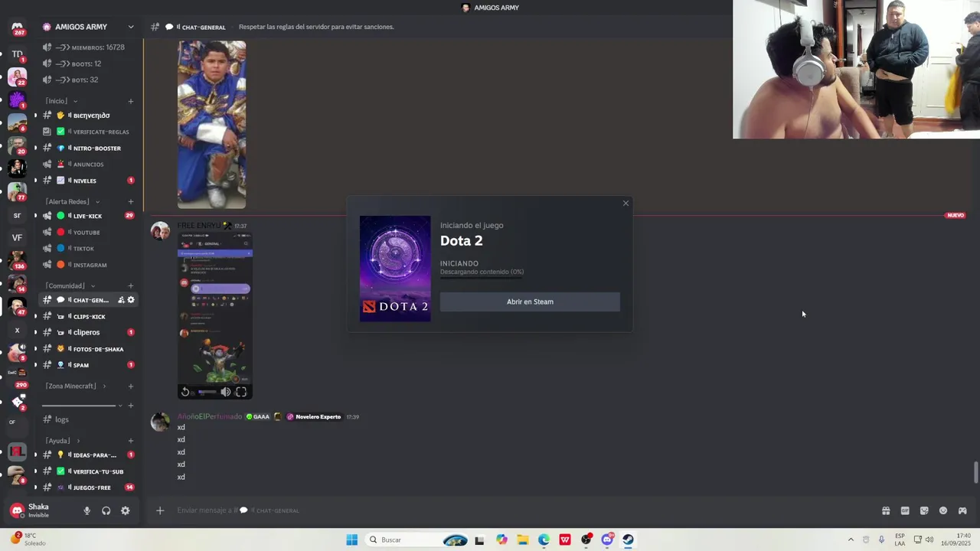This screenshot has width=980, height=551.
Task: Mute microphone in user panel
Action: 87,510
